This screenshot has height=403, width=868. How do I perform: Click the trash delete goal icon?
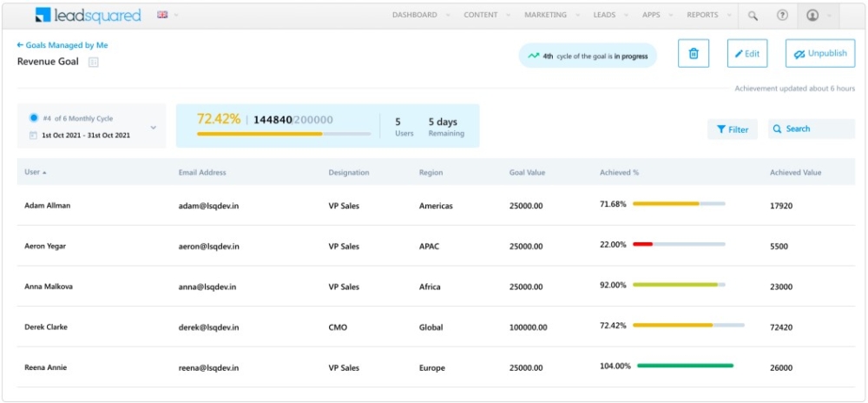pos(693,54)
